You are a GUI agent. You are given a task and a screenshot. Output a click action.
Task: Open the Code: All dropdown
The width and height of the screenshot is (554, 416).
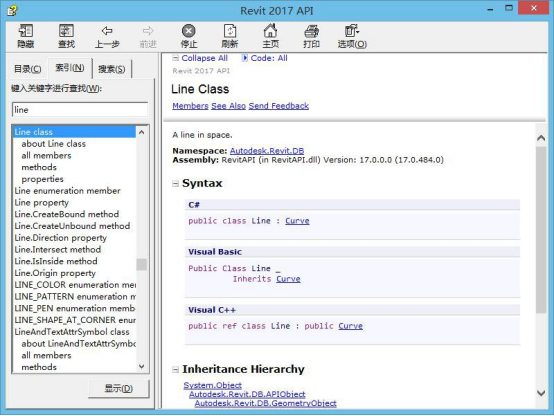pos(265,58)
